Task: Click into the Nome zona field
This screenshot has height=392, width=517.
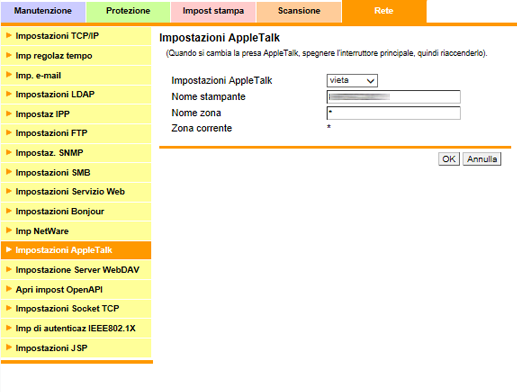Action: (x=394, y=113)
